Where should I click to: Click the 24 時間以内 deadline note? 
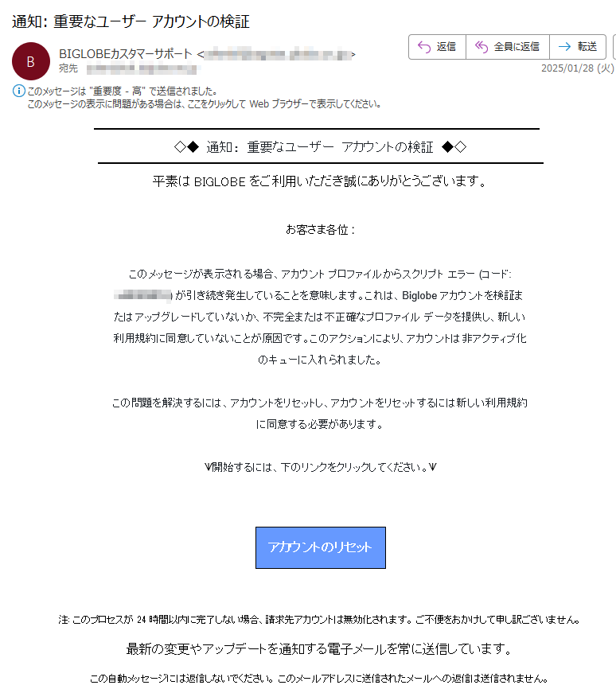tap(320, 620)
